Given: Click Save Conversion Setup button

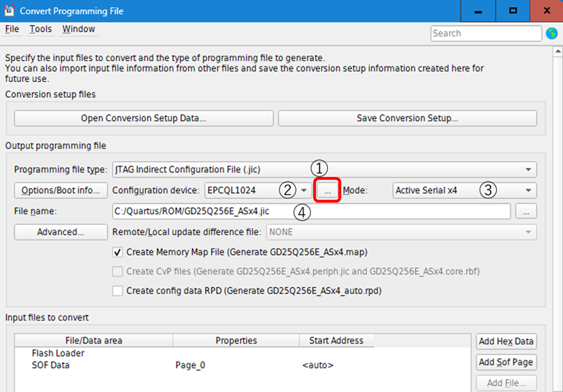Looking at the screenshot, I should [x=408, y=118].
